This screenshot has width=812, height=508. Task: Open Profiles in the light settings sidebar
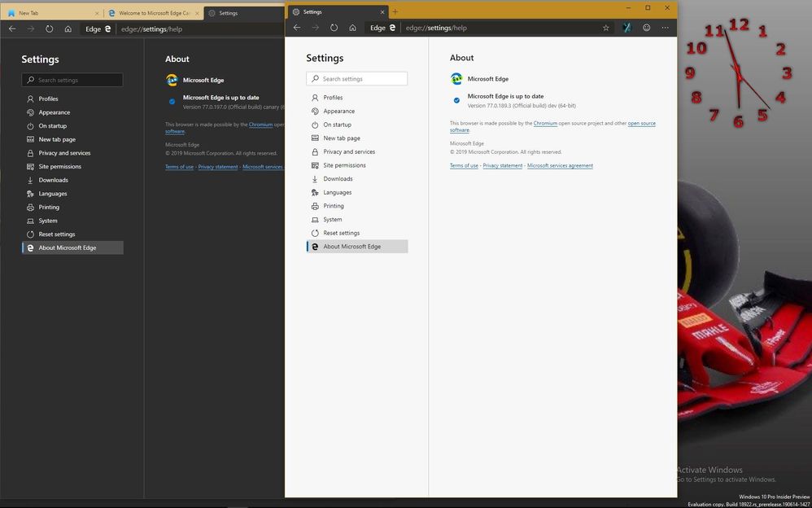(x=357, y=98)
